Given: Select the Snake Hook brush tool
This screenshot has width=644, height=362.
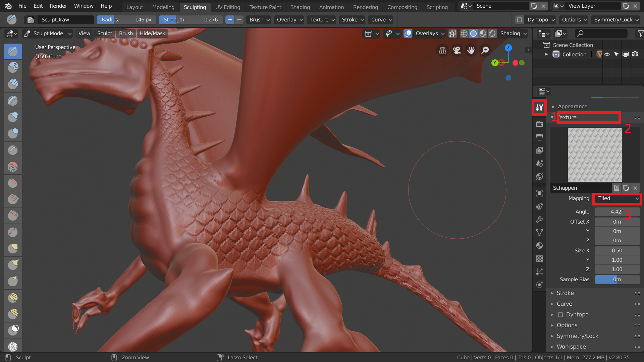Looking at the screenshot, I should [x=13, y=265].
